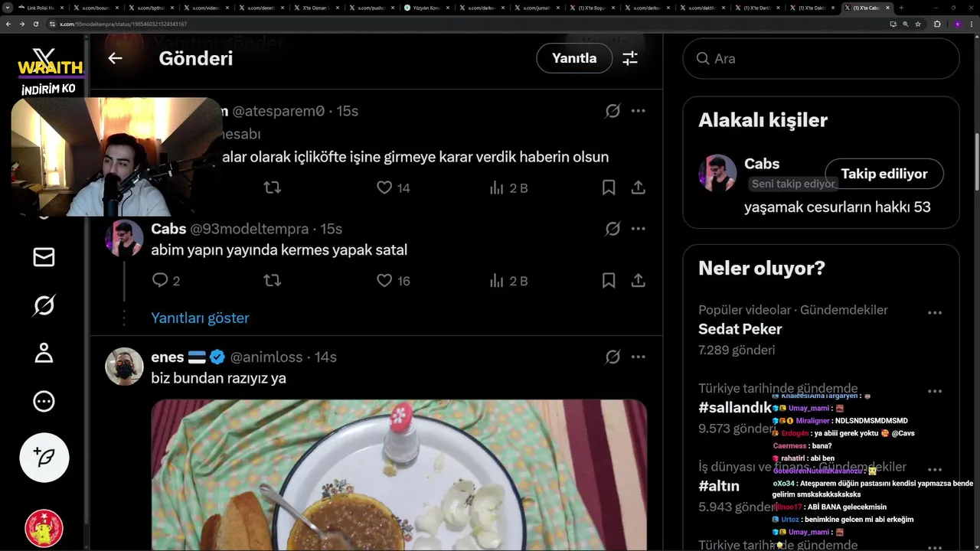The height and width of the screenshot is (551, 980).
Task: Open the browser extensions puzzle icon
Action: tap(937, 24)
